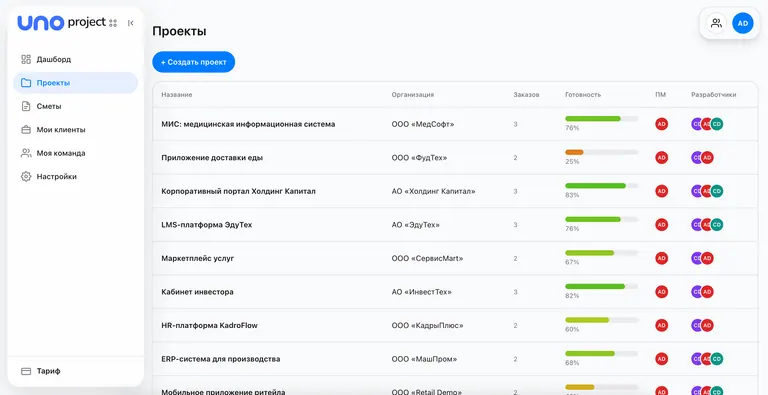The height and width of the screenshot is (395, 768).
Task: Click the green CD developer avatar in ERP-система row
Action: click(x=717, y=359)
